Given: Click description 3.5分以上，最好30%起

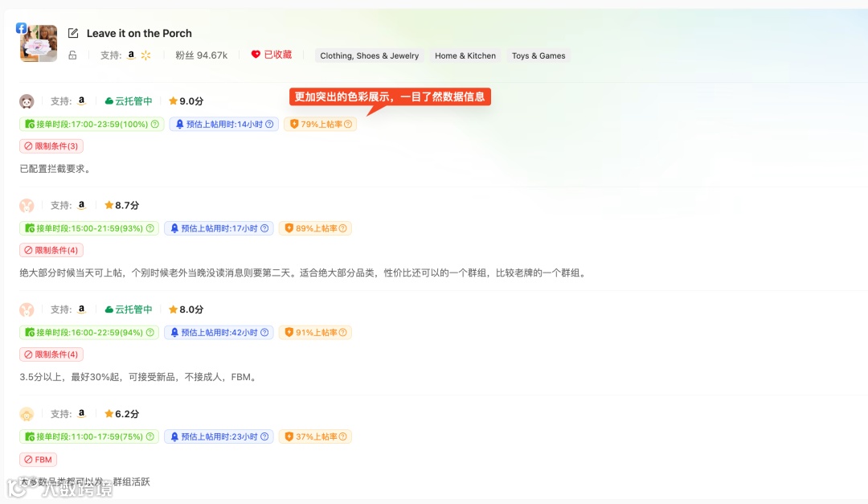Looking at the screenshot, I should 139,377.
